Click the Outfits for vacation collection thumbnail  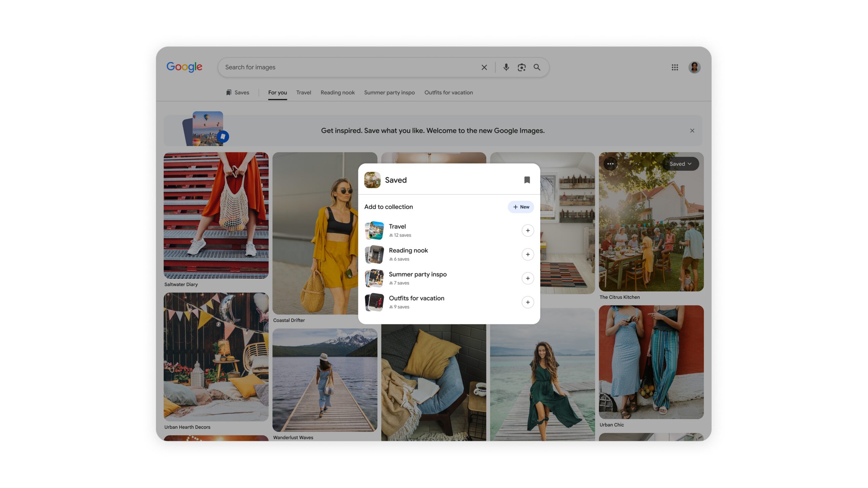[374, 302]
